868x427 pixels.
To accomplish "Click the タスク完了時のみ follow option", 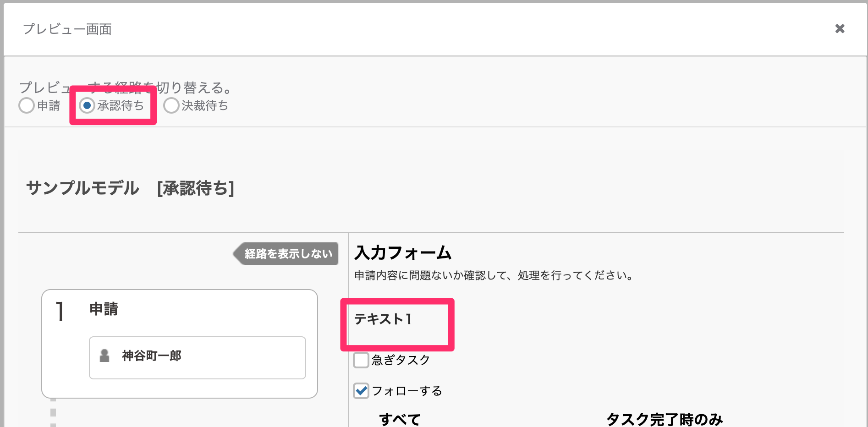I will (665, 419).
